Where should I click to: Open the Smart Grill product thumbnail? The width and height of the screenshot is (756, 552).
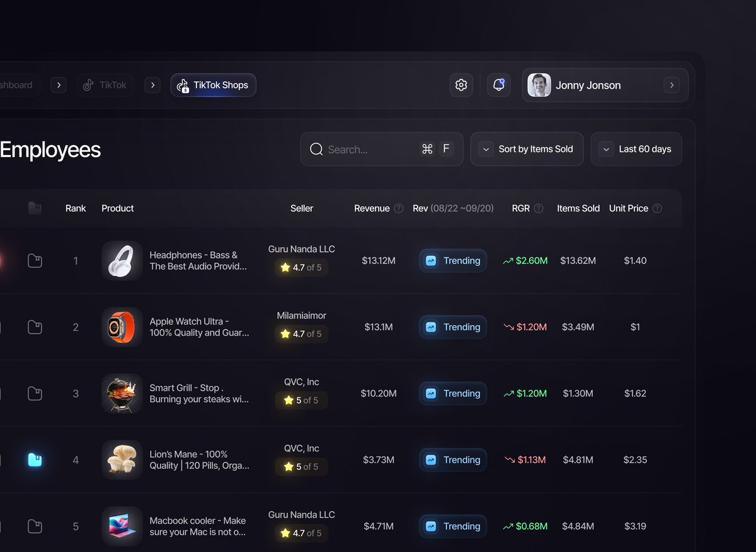pyautogui.click(x=122, y=393)
